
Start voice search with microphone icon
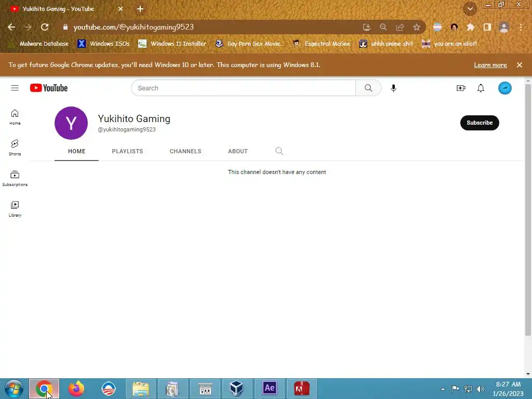coord(393,88)
